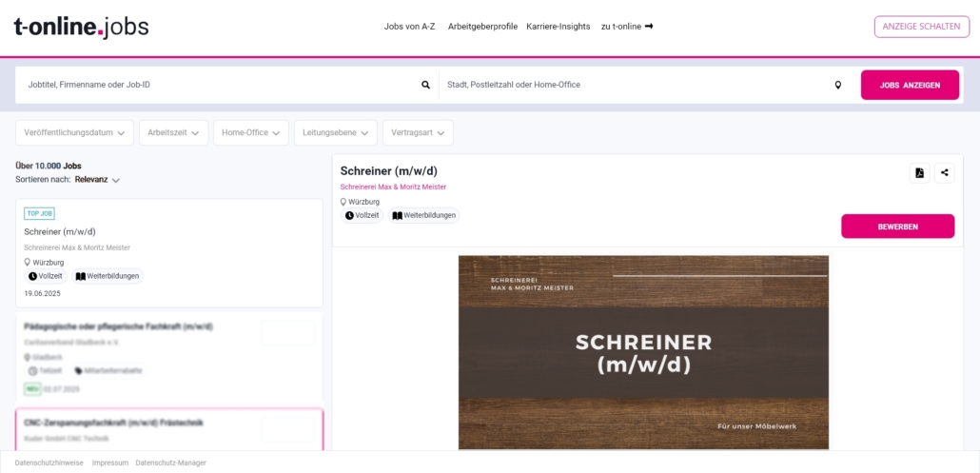
Task: Click the Schreiner (m/w/d) heading in the detail pane
Action: pyautogui.click(x=389, y=171)
